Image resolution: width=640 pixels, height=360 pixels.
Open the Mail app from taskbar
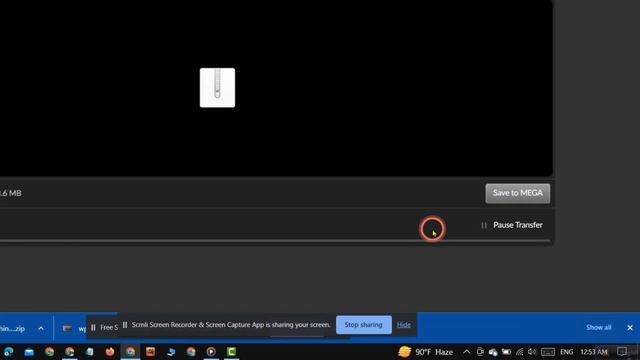coord(29,351)
